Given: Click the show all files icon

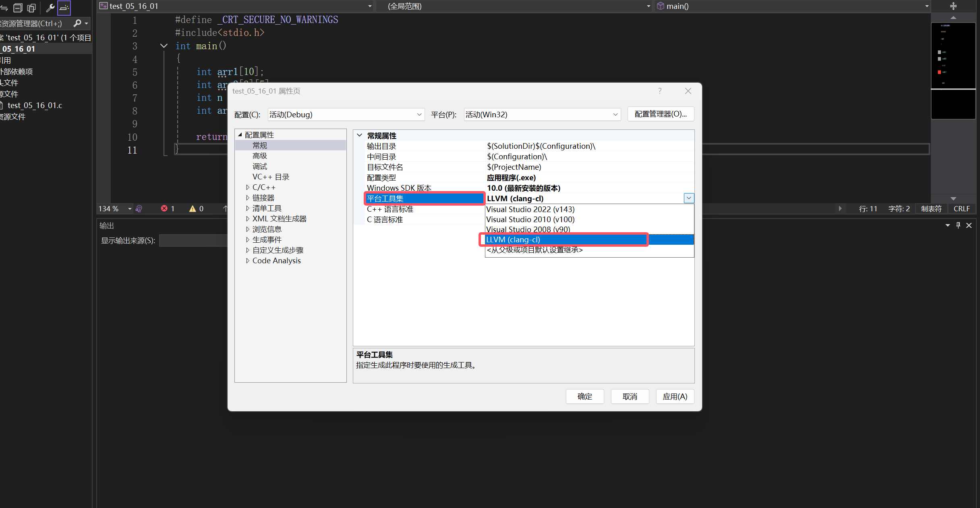Looking at the screenshot, I should (31, 7).
